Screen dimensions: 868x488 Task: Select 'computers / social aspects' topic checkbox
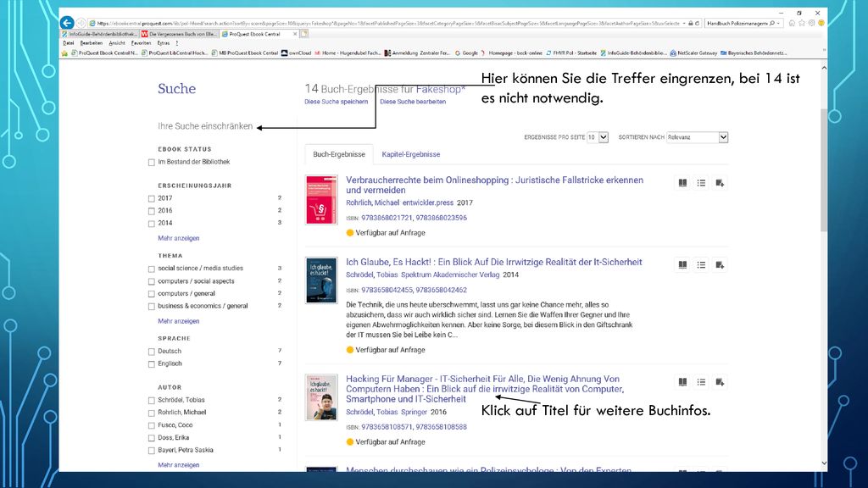[152, 281]
